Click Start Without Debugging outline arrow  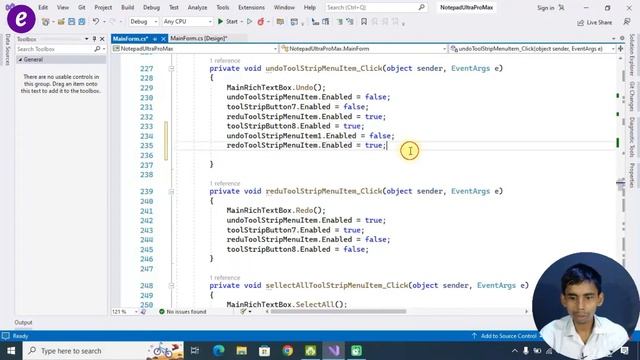coord(249,22)
